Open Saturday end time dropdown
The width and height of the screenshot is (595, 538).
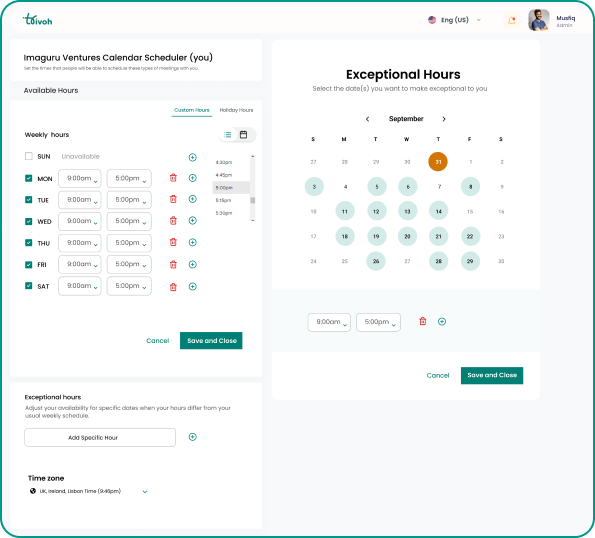click(129, 286)
